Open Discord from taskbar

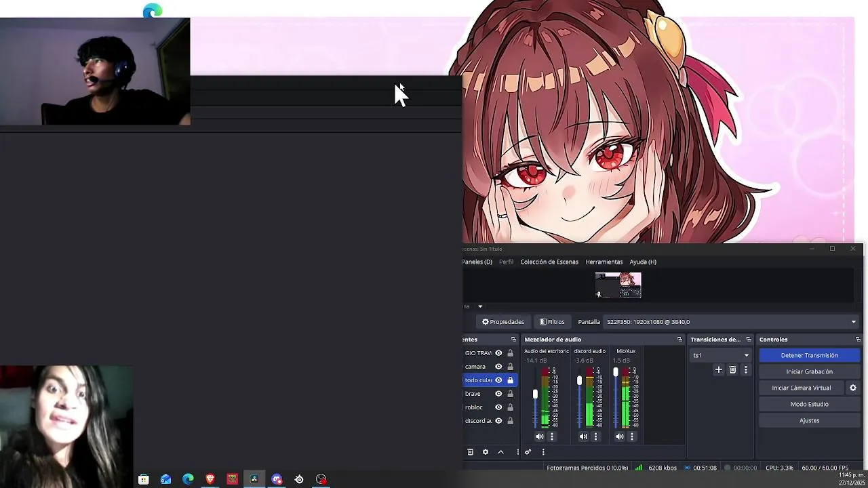(277, 479)
